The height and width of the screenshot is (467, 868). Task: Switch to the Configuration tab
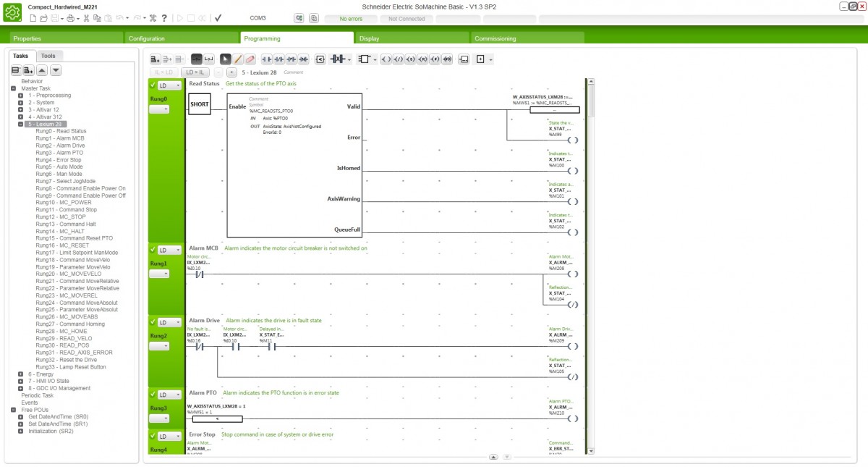pyautogui.click(x=146, y=38)
